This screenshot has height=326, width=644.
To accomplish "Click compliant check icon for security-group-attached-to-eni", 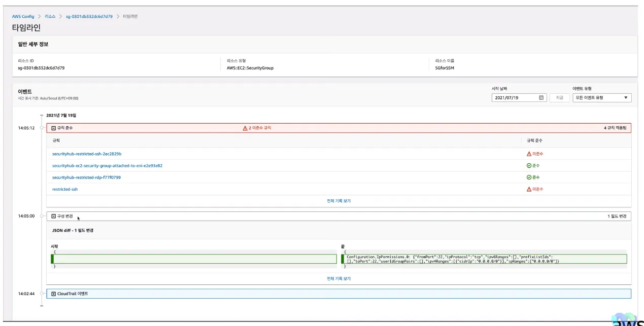I will click(x=529, y=166).
